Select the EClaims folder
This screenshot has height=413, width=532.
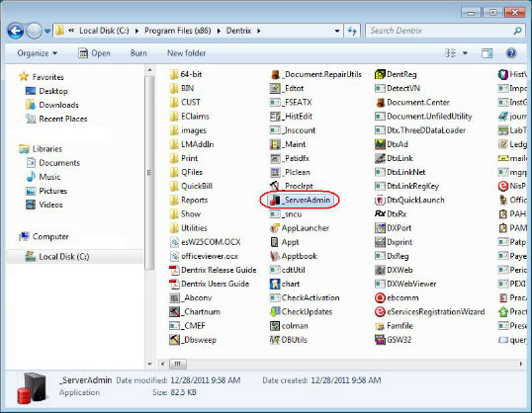point(190,117)
